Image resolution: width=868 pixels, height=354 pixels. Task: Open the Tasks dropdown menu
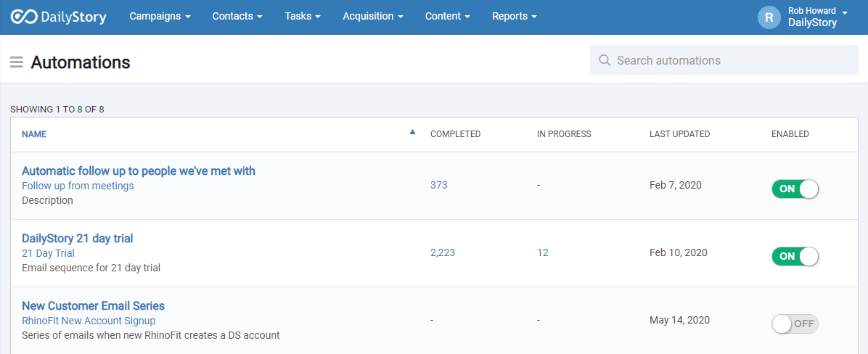pyautogui.click(x=303, y=17)
